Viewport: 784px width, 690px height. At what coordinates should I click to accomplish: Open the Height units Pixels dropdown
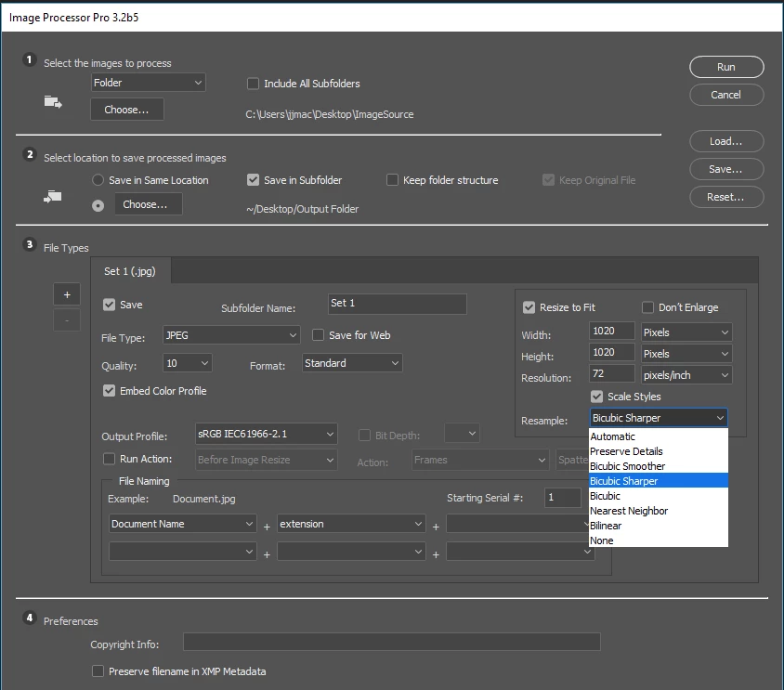(x=686, y=354)
